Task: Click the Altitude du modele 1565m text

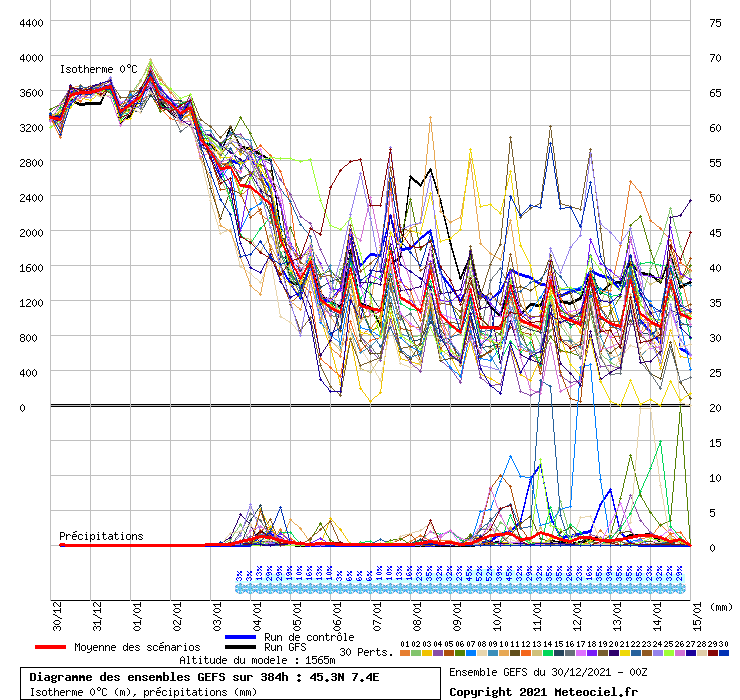Action: (x=256, y=661)
